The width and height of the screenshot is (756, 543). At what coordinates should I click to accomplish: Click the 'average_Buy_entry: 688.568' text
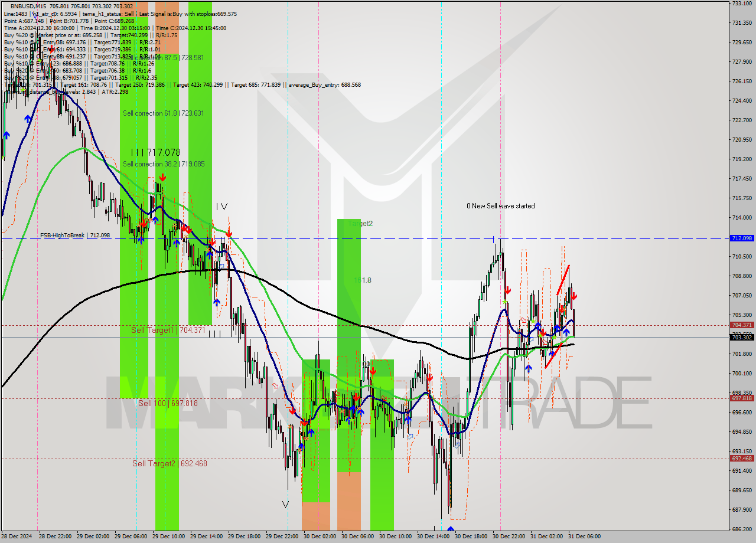coord(325,85)
